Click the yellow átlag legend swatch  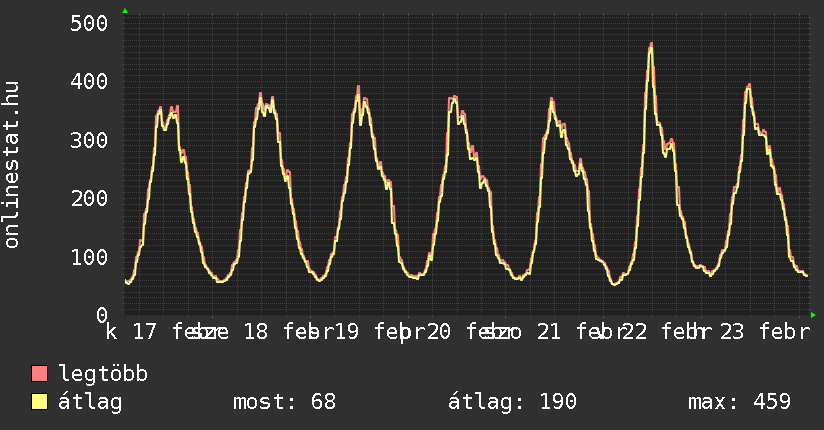coord(40,402)
